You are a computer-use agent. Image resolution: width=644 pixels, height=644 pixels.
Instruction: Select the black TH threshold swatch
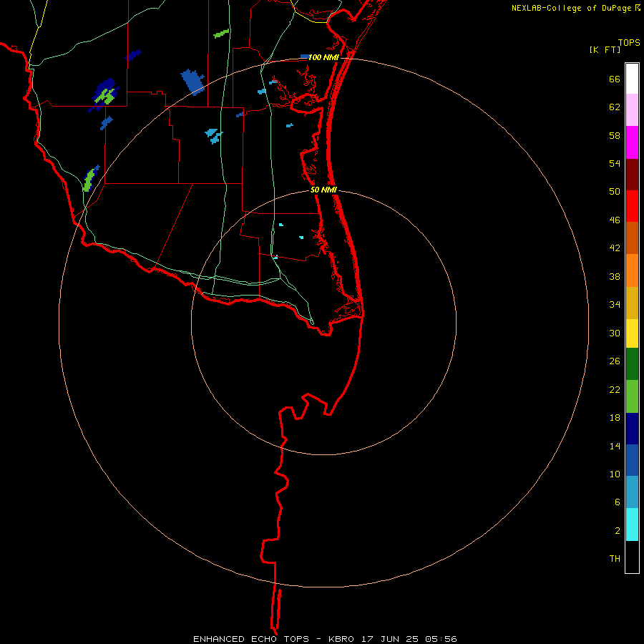coord(632,557)
